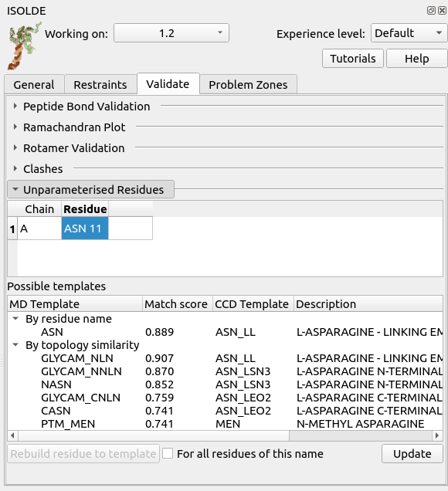Expand the Ramachandran Plot section
This screenshot has width=448, height=491.
pyautogui.click(x=15, y=127)
